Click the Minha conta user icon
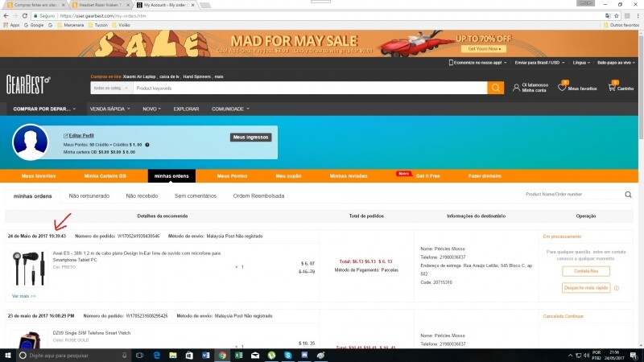 [517, 87]
